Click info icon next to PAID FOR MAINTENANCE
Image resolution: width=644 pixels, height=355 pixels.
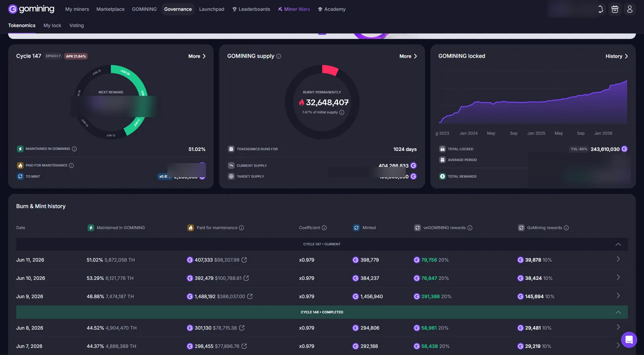coord(71,166)
